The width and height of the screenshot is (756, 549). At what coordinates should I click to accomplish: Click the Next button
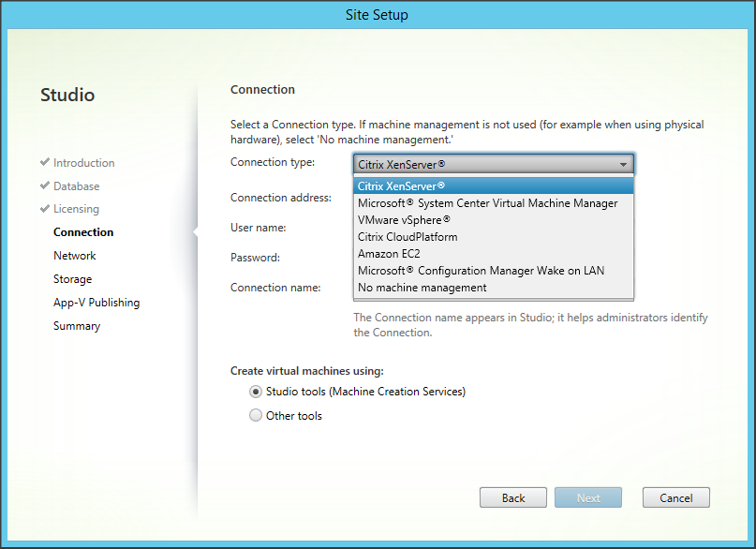tap(588, 497)
